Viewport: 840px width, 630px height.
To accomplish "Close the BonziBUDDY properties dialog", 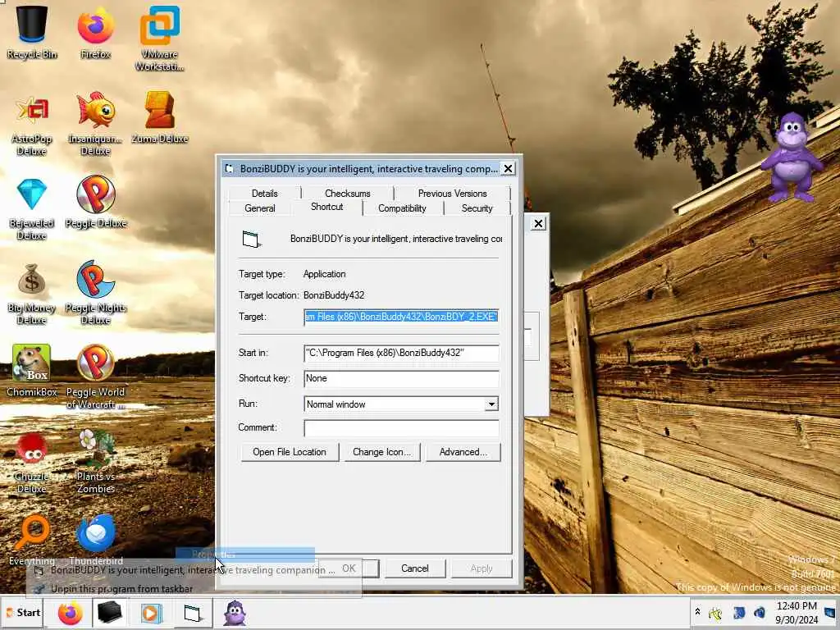I will (x=508, y=169).
